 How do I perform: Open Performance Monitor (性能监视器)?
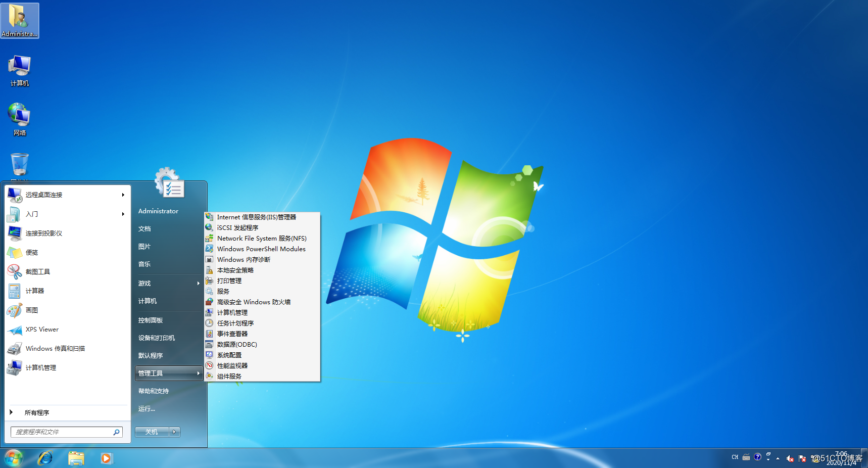(262, 365)
